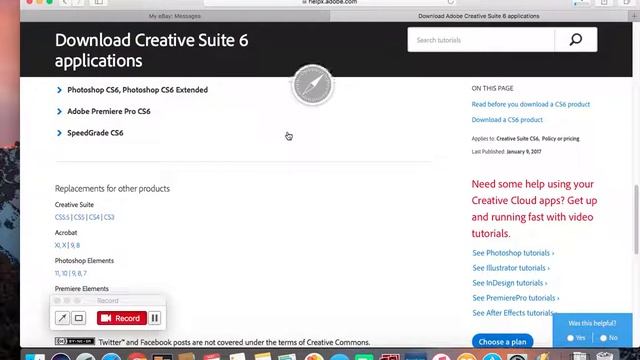This screenshot has width=640, height=360.
Task: Click the Safari share button
Action: pyautogui.click(x=604, y=2)
